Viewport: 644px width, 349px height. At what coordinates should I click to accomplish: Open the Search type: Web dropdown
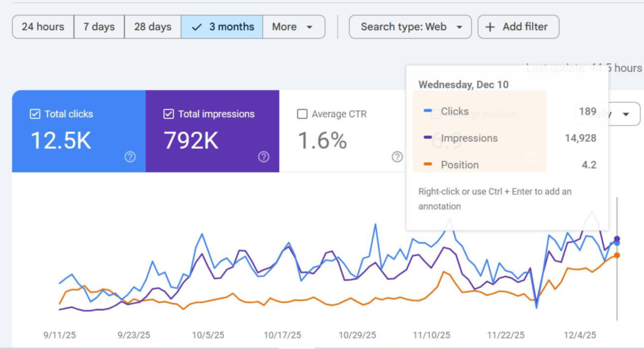click(x=410, y=27)
